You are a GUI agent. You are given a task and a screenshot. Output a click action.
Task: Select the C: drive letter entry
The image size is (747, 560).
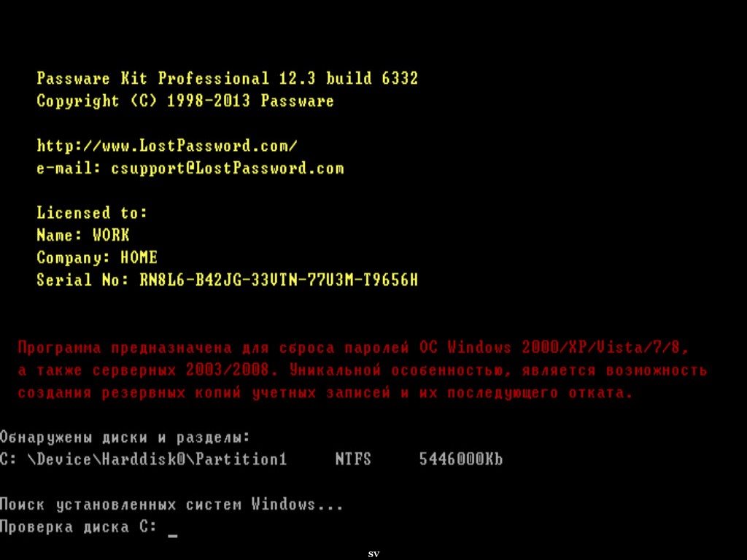click(x=8, y=459)
